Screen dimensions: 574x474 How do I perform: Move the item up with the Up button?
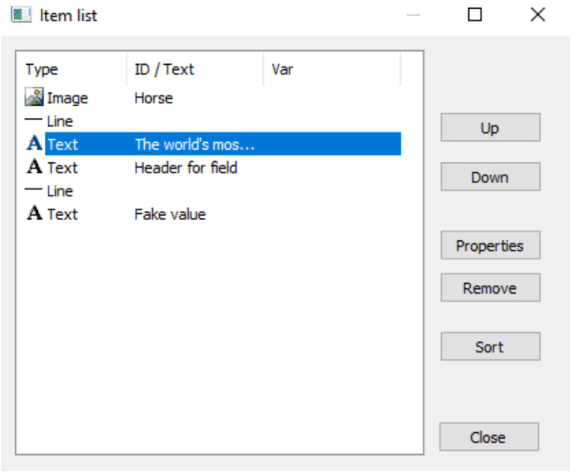pos(490,127)
